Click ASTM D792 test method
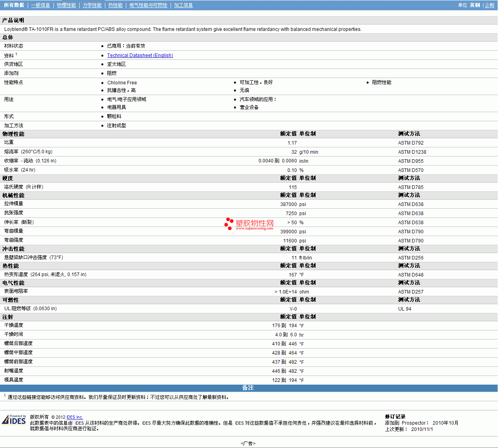The width and height of the screenshot is (498, 448). coord(411,143)
